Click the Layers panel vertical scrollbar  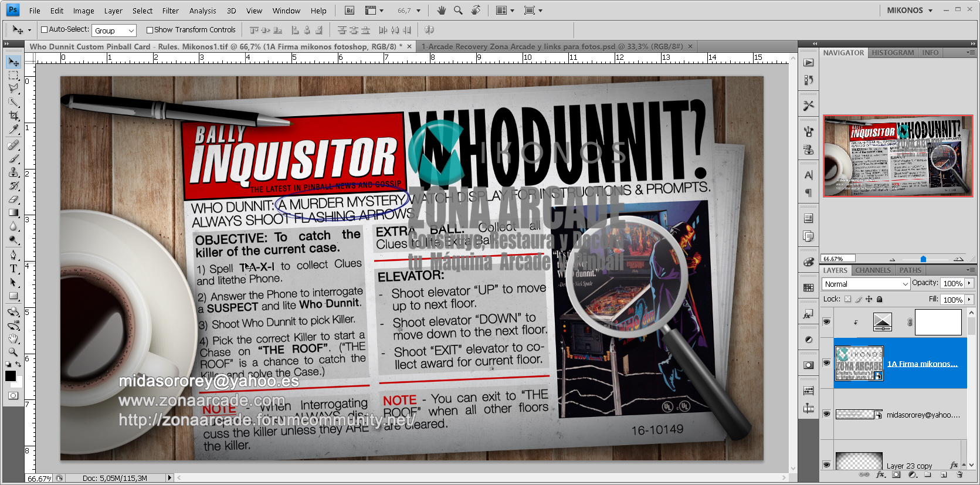971,388
